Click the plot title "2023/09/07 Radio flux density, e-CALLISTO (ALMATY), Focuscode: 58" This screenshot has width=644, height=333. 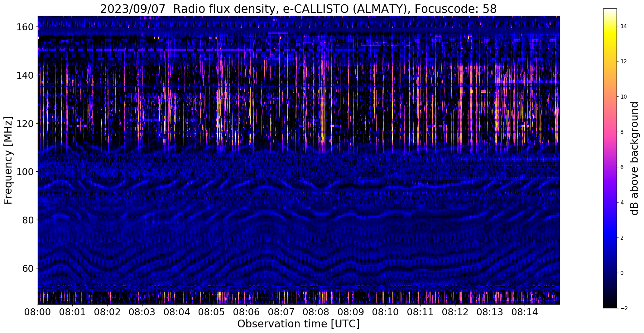point(298,9)
